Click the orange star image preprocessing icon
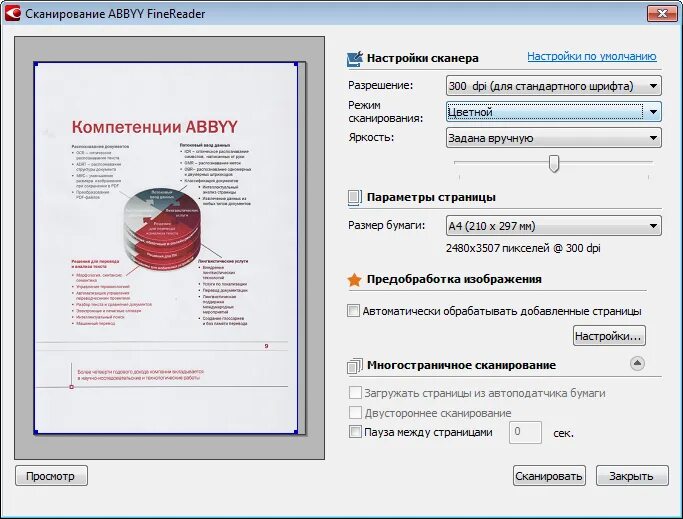 pyautogui.click(x=355, y=279)
